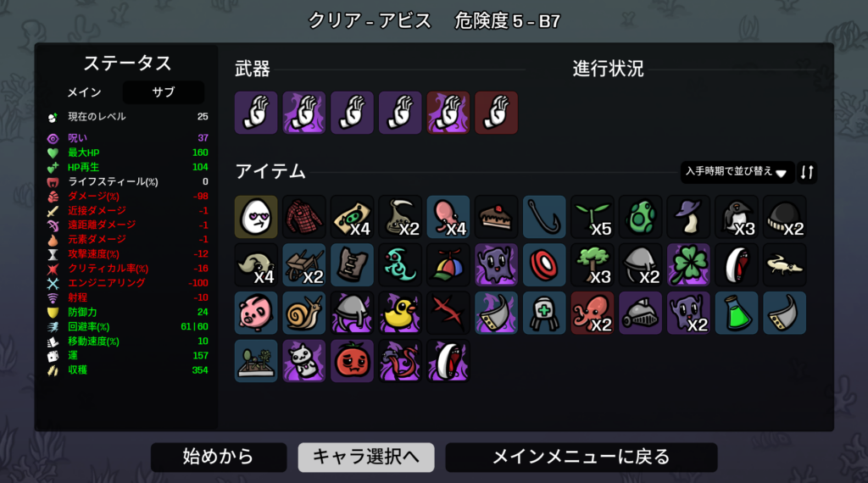Select the yellow rubber duck item

[400, 314]
